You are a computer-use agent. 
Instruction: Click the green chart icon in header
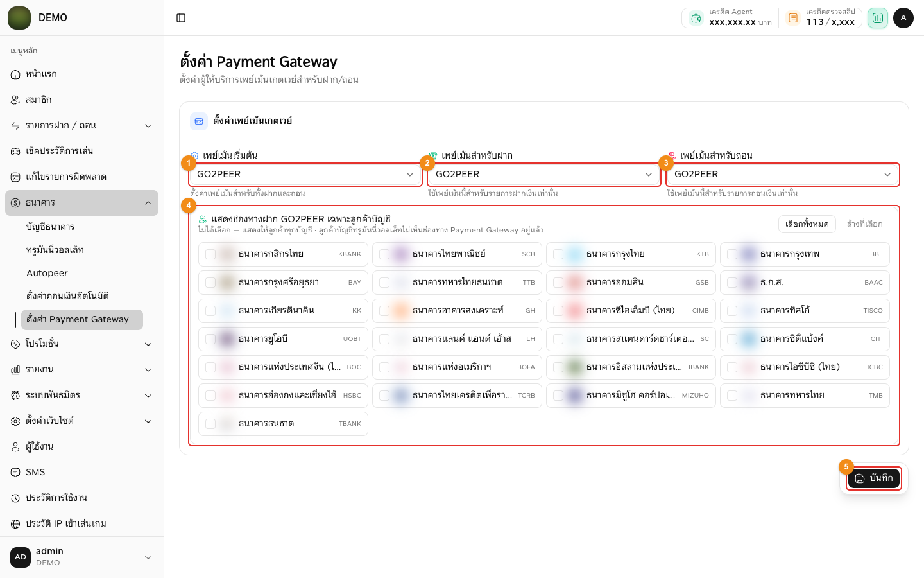coord(878,18)
